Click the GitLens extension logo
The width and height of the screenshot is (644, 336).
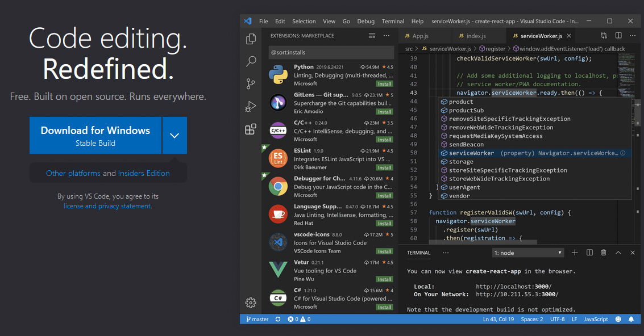click(x=278, y=103)
